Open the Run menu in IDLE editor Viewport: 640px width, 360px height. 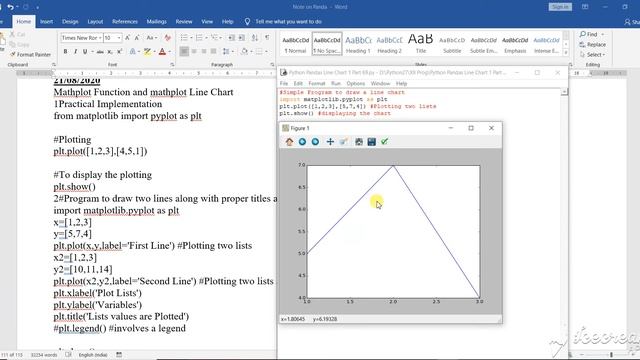(x=336, y=83)
